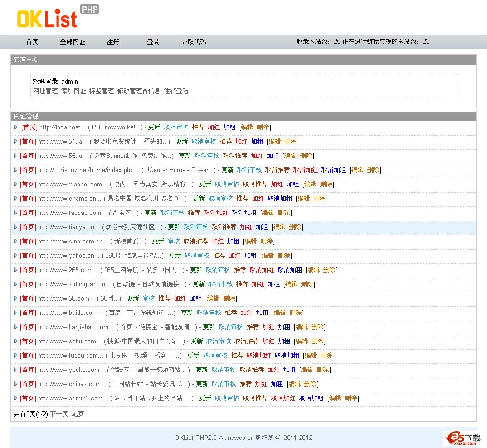Click footer text OKList PHP2.0 Axingweb.cn
This screenshot has width=487, height=448.
tap(214, 438)
